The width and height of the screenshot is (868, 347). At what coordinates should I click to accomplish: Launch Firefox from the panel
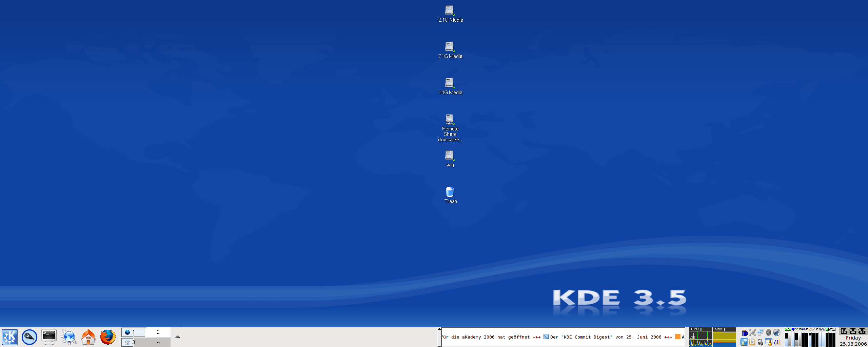click(108, 337)
